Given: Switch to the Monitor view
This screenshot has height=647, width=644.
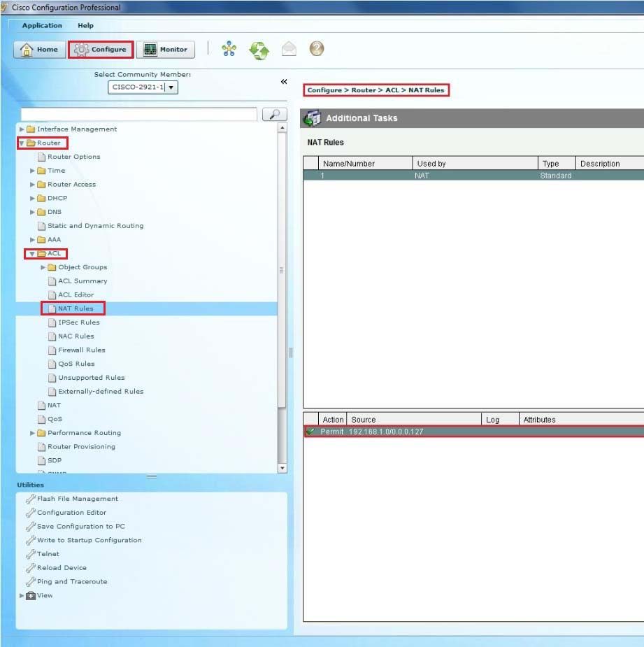Looking at the screenshot, I should [166, 50].
